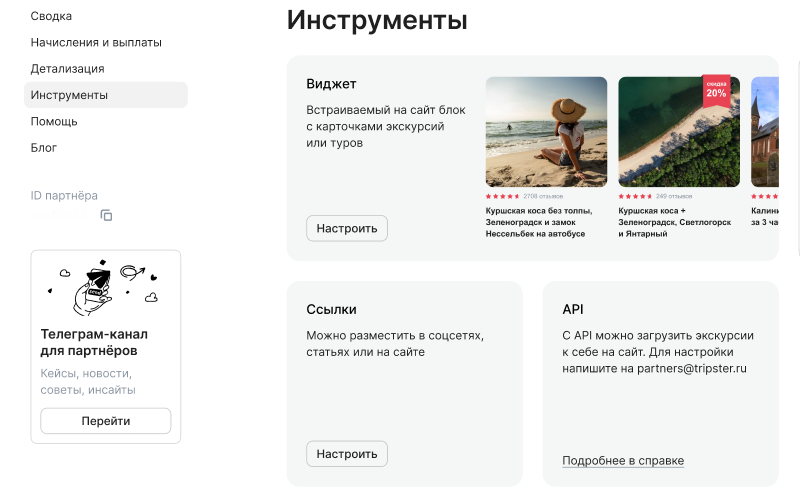Screen dimensions: 800x500
Task: Go to Начисления и выплаты
Action: point(96,42)
